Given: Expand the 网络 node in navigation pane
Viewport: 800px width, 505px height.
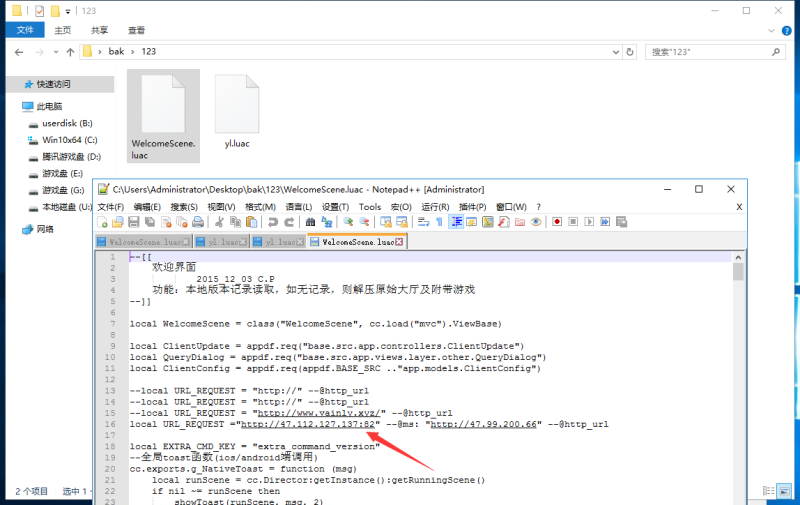Looking at the screenshot, I should point(11,229).
